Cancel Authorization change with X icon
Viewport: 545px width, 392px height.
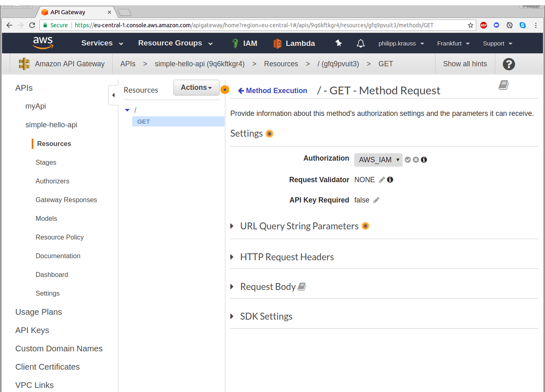pyautogui.click(x=416, y=160)
